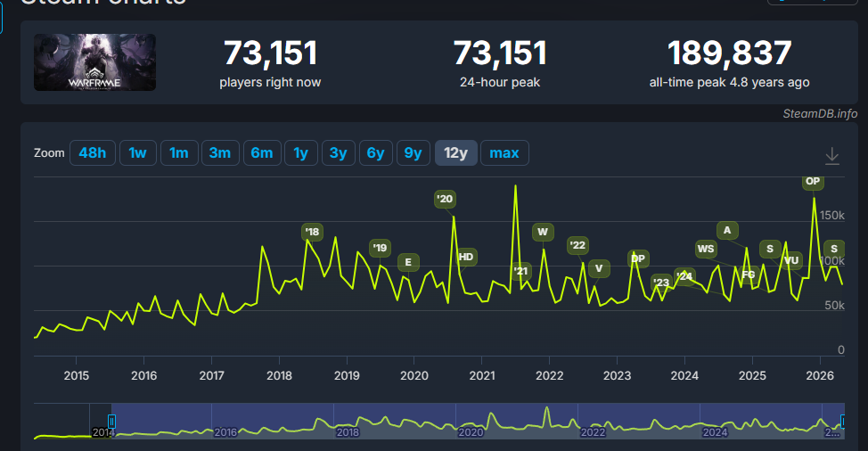The height and width of the screenshot is (451, 868).
Task: Download the chart using the download arrow icon
Action: click(832, 157)
